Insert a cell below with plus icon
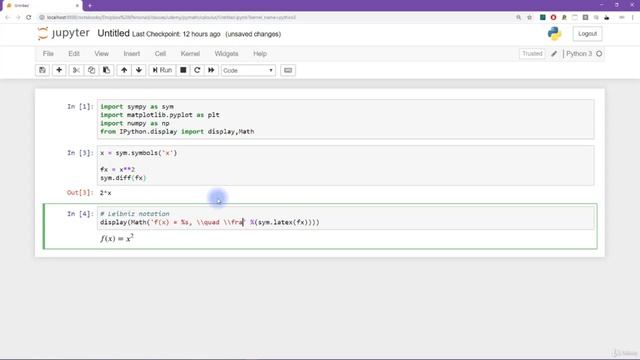 coord(59,70)
